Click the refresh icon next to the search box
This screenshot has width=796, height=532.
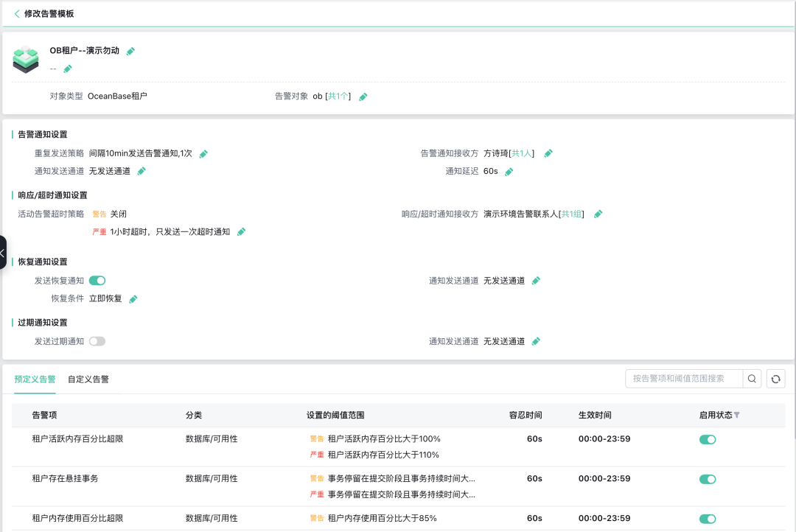click(775, 378)
